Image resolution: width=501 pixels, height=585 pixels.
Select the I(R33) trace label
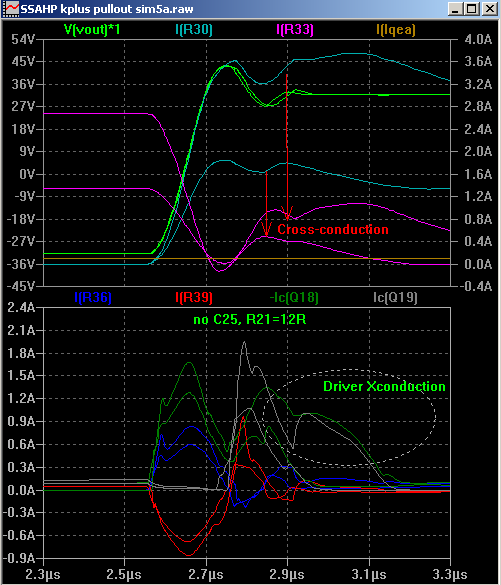tap(295, 29)
